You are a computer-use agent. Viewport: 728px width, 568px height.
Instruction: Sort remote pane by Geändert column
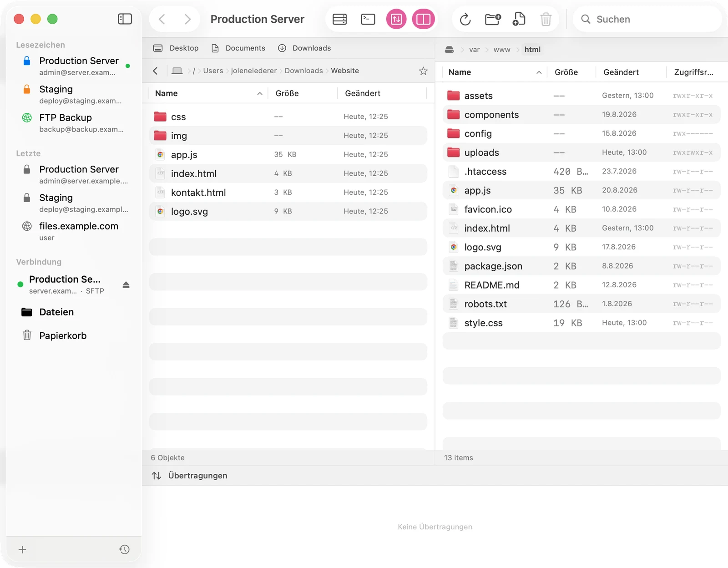coord(631,72)
